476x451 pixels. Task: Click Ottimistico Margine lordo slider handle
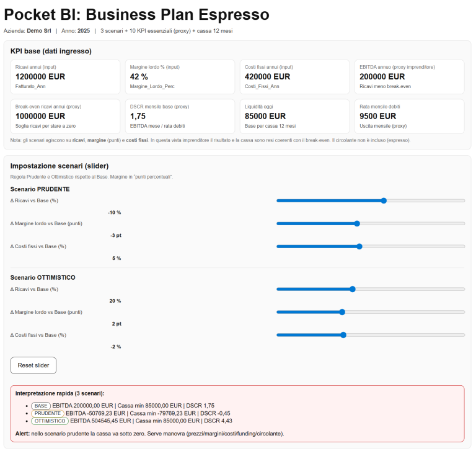pyautogui.click(x=342, y=312)
